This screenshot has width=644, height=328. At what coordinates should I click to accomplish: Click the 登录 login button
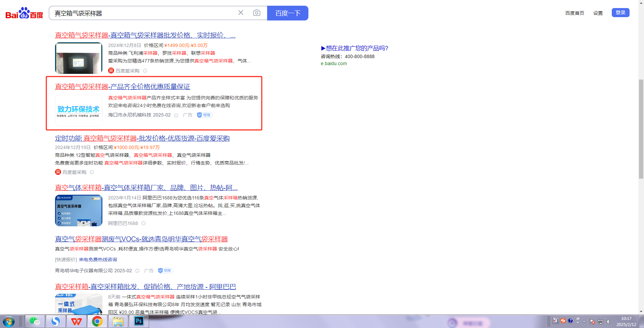coord(620,13)
